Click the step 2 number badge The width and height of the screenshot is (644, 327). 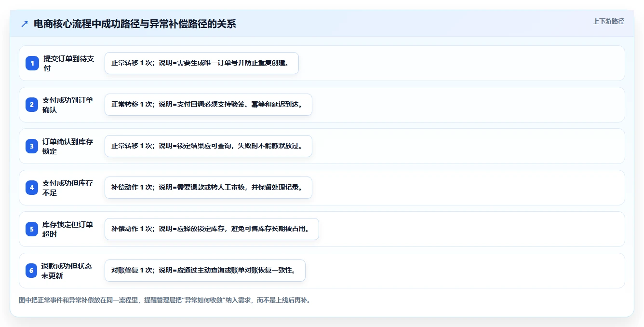[x=32, y=105]
